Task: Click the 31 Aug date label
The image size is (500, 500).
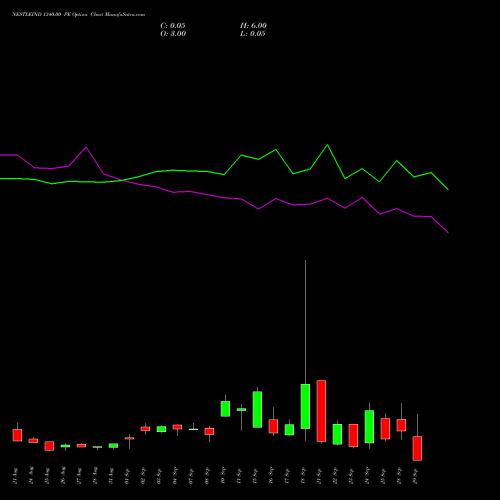Action: tap(111, 476)
